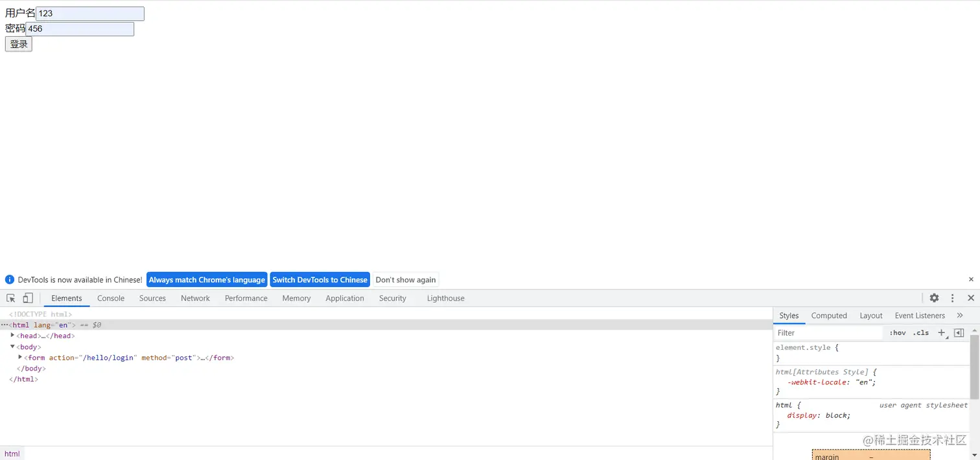Open the Memory tab
Image resolution: width=980 pixels, height=460 pixels.
(296, 298)
